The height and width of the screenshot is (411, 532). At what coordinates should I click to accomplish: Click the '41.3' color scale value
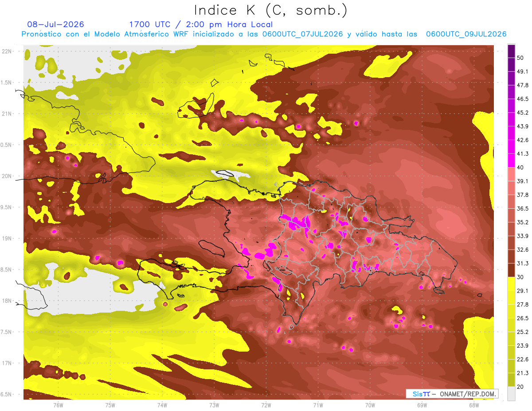[x=522, y=154]
